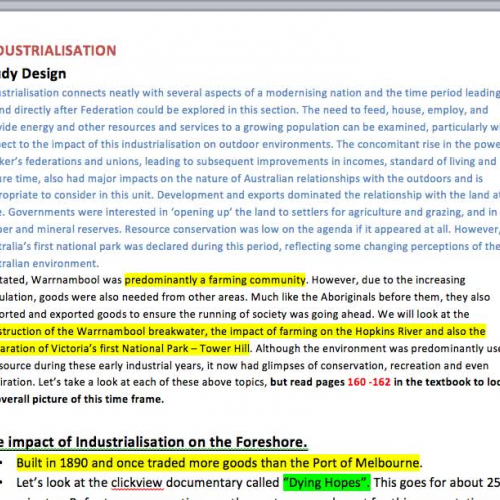Click the highlighted words 'Tower Hill'
Image resolution: width=500 pixels, height=500 pixels.
225,348
